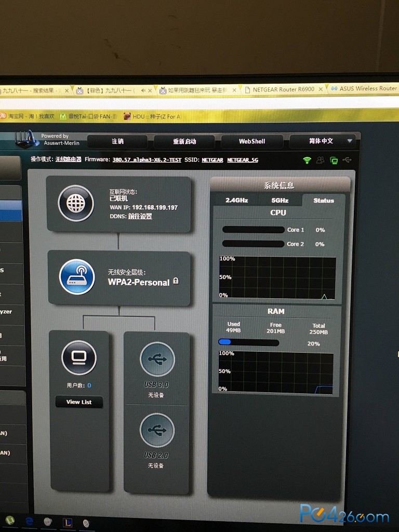Click the RAM usage history graph
The height and width of the screenshot is (532, 399).
(275, 373)
